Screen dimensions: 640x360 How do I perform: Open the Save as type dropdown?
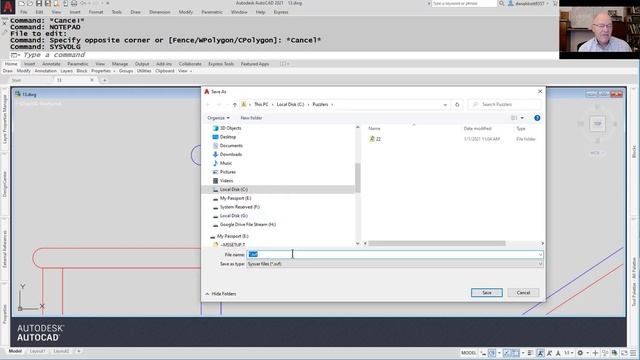(395, 264)
